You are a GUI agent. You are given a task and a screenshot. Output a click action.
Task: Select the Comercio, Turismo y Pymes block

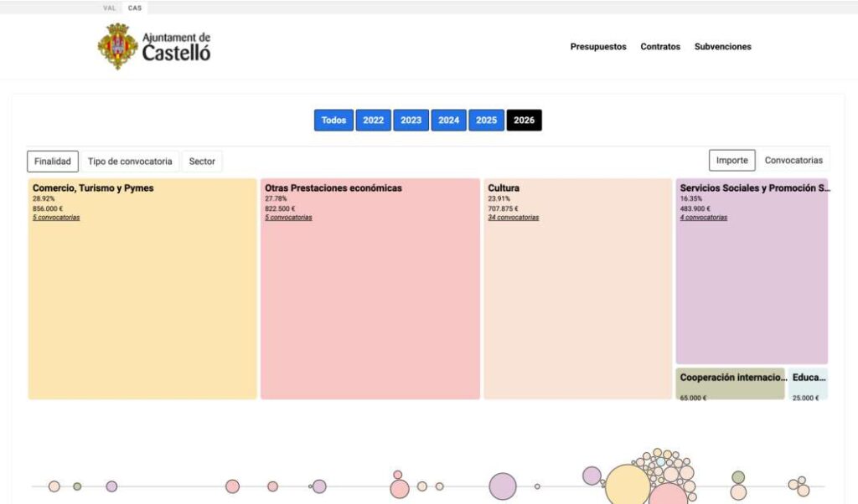pyautogui.click(x=142, y=289)
